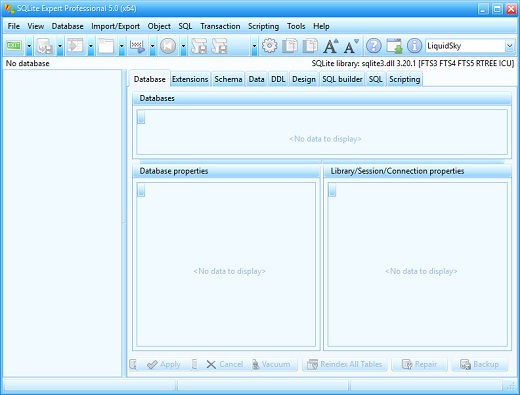The image size is (520, 395).
Task: Click the green Exit toolbar icon
Action: [x=14, y=46]
